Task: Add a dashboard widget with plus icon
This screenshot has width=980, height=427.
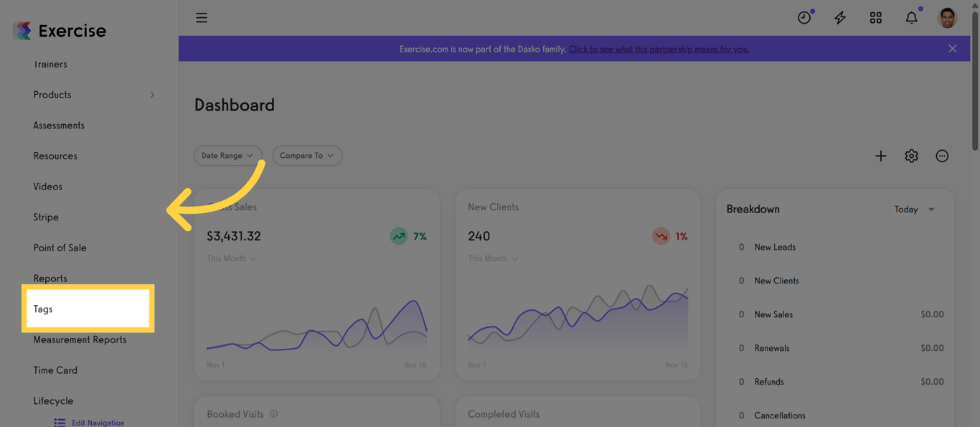Action: [x=881, y=156]
